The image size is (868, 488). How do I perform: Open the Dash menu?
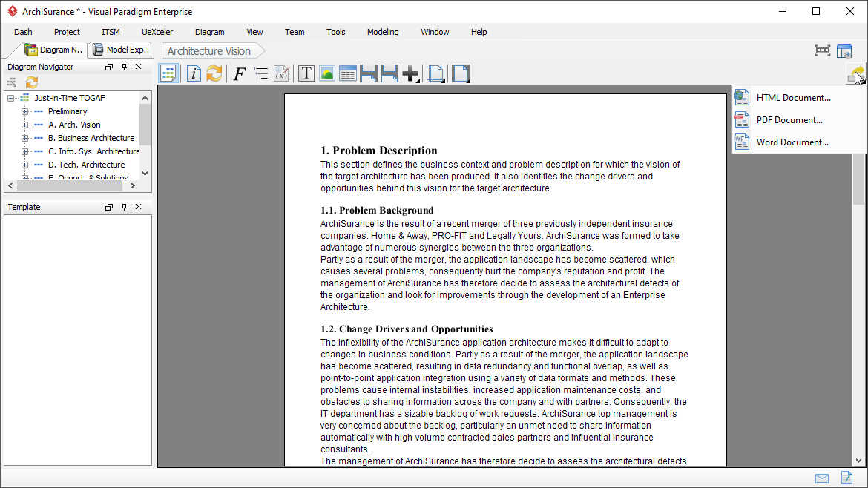pyautogui.click(x=23, y=32)
